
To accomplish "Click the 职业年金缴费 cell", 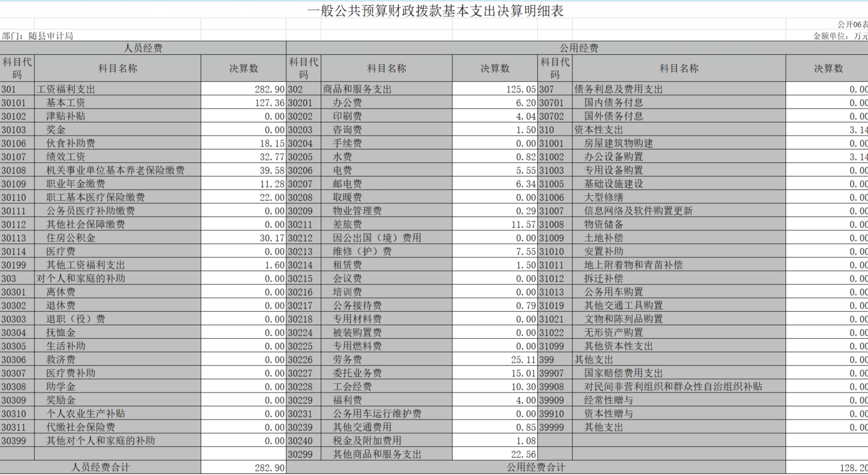I will point(117,184).
